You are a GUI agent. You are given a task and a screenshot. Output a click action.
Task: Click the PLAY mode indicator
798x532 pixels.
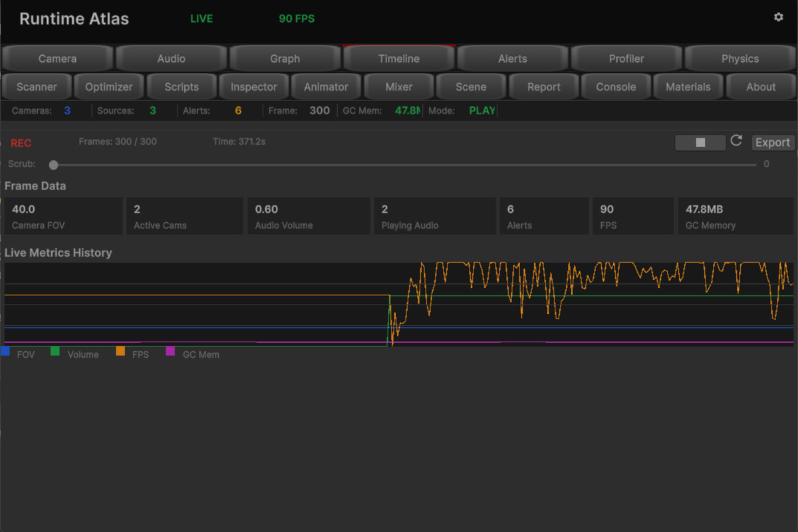[482, 110]
